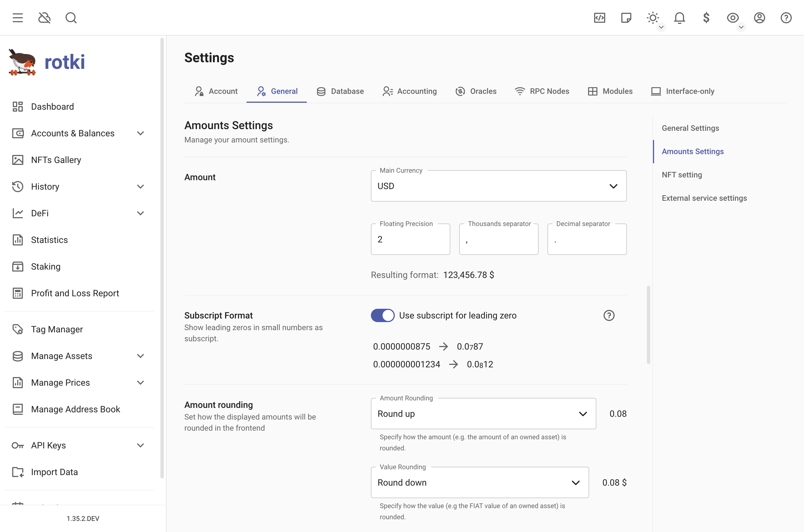Viewport: 804px width, 532px height.
Task: Click the External service settings link
Action: [x=704, y=198]
